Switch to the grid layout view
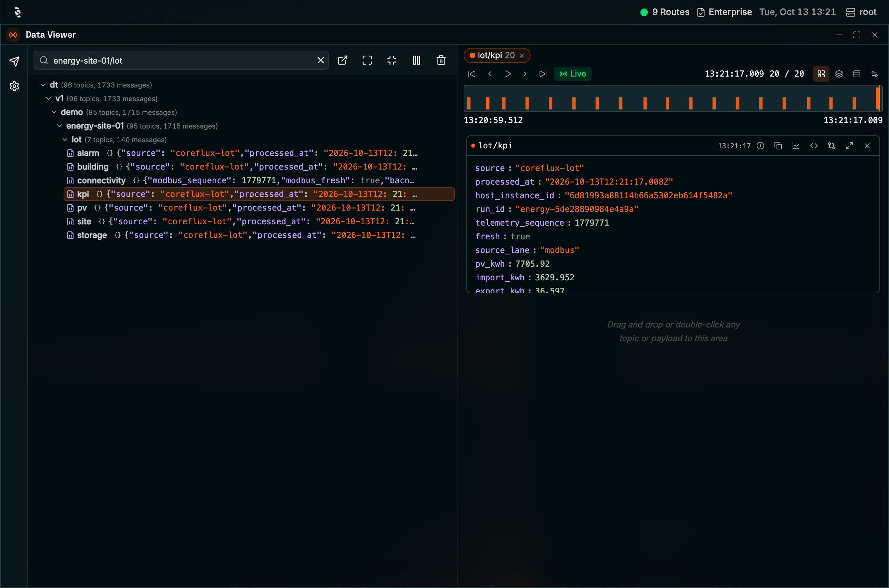The image size is (889, 588). [821, 74]
